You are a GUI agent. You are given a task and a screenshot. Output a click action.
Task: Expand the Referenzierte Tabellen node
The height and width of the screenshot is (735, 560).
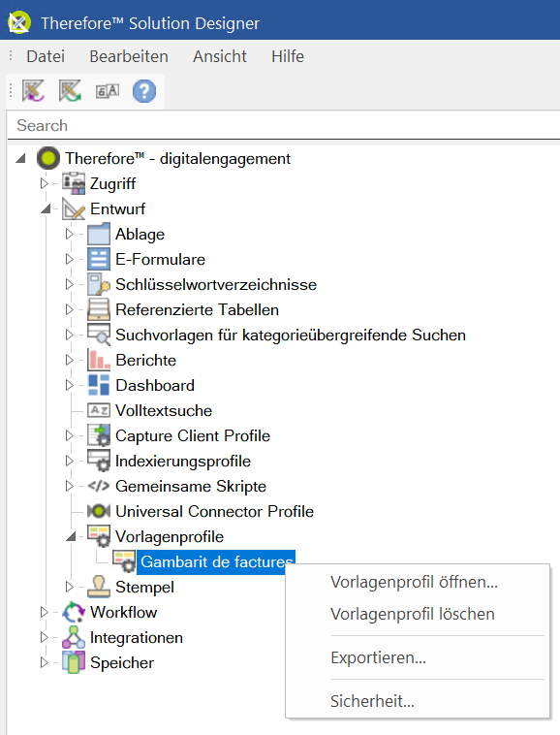tap(70, 309)
